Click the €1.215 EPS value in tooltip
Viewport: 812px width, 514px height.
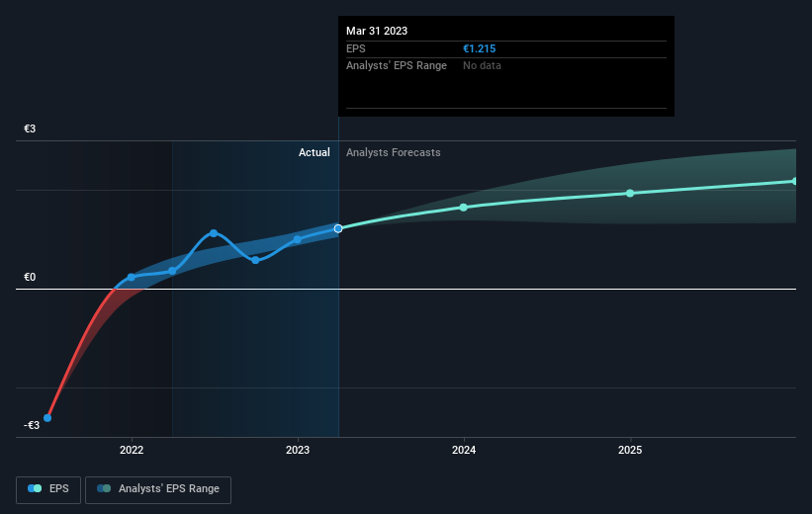pyautogui.click(x=479, y=48)
